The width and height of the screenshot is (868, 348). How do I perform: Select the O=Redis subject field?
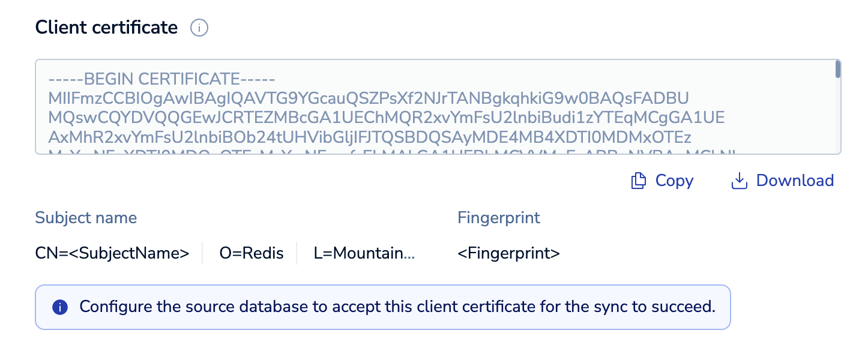coord(252,253)
